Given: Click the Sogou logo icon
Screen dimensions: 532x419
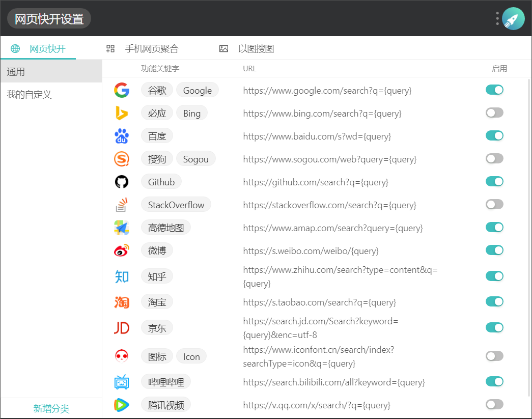Looking at the screenshot, I should (122, 159).
